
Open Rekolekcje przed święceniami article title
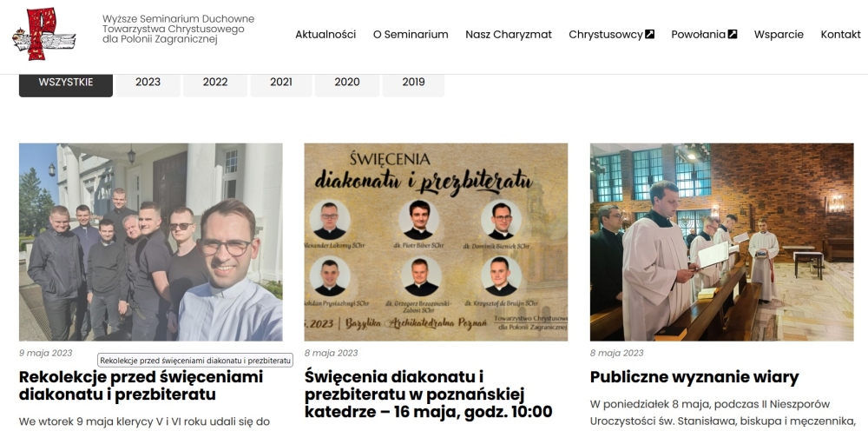(x=141, y=386)
